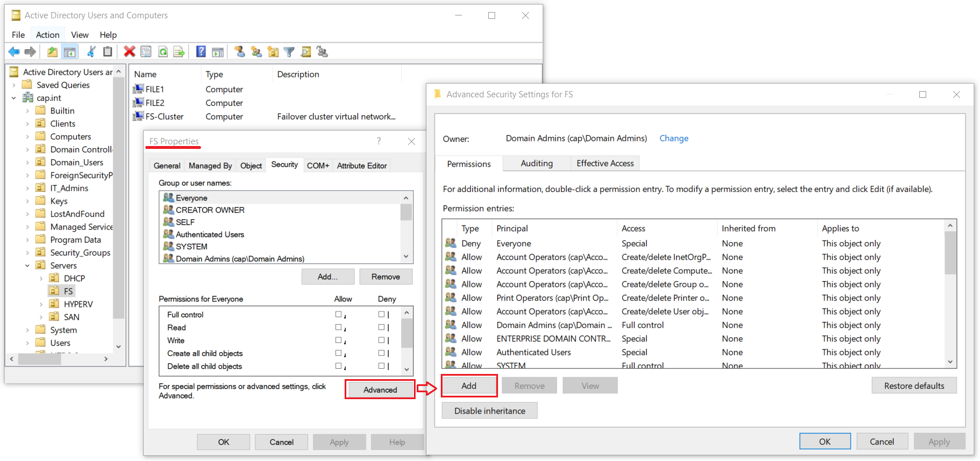Viewport: 980px width, 461px height.
Task: Click the Advanced button in FS Properties
Action: 380,389
